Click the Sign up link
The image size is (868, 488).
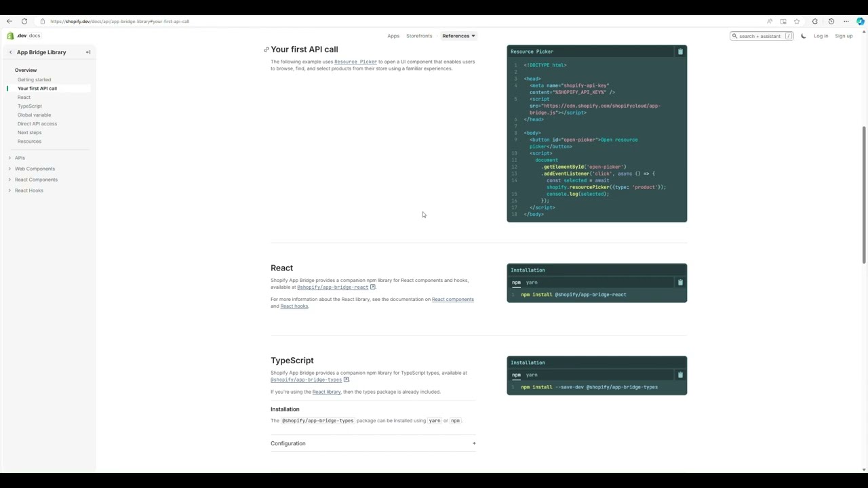click(844, 36)
